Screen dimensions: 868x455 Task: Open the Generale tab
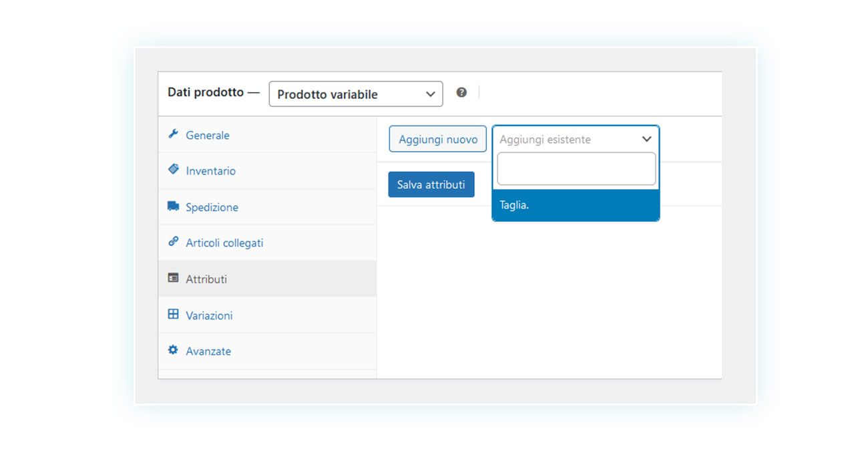[207, 135]
